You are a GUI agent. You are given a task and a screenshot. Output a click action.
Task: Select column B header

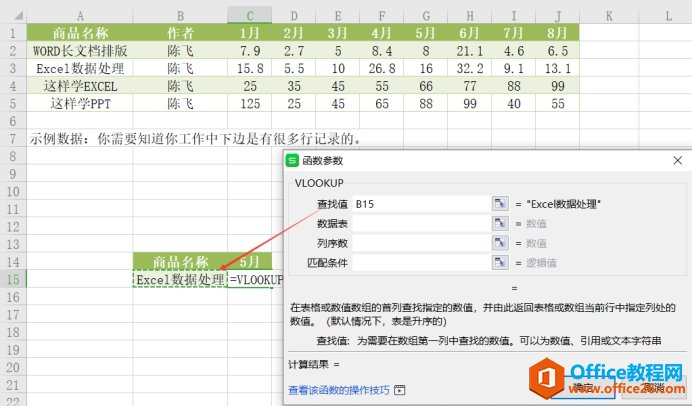(180, 16)
